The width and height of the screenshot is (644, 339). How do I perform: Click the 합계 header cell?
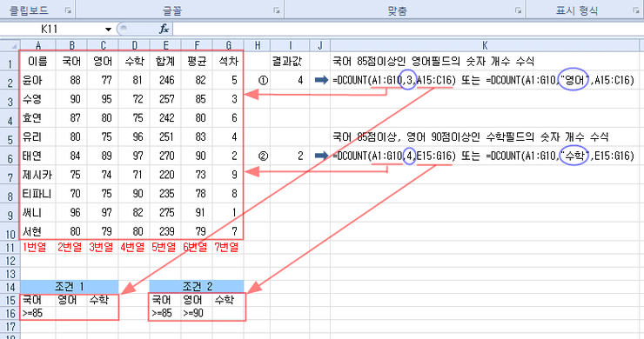pos(165,61)
